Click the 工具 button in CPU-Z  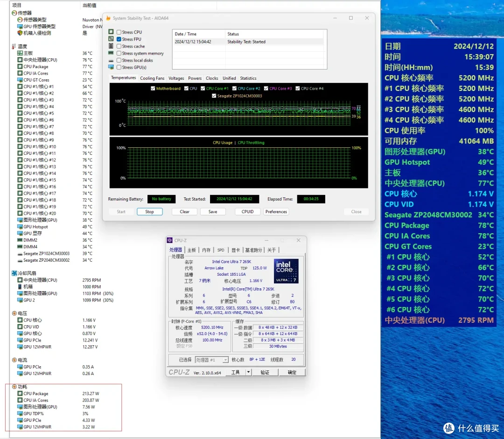point(235,372)
